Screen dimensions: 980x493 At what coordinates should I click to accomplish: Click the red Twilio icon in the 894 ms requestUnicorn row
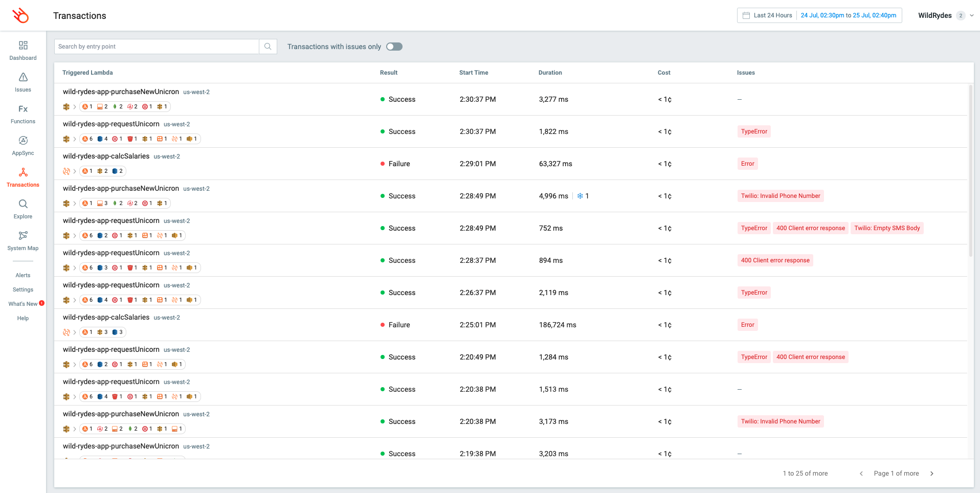point(115,268)
